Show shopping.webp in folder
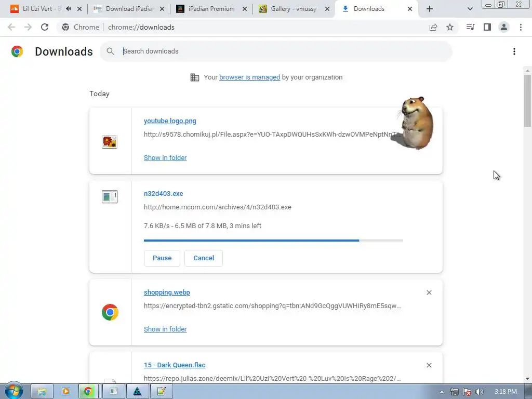Image resolution: width=532 pixels, height=399 pixels. 165,329
